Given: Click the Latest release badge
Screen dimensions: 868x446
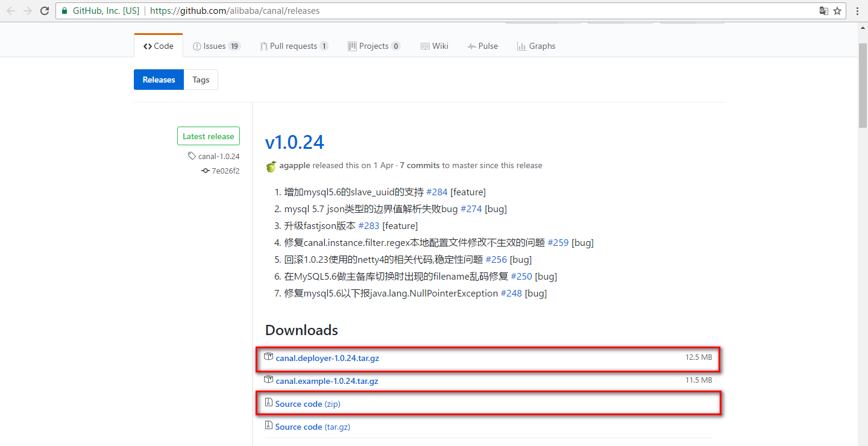Looking at the screenshot, I should (209, 136).
